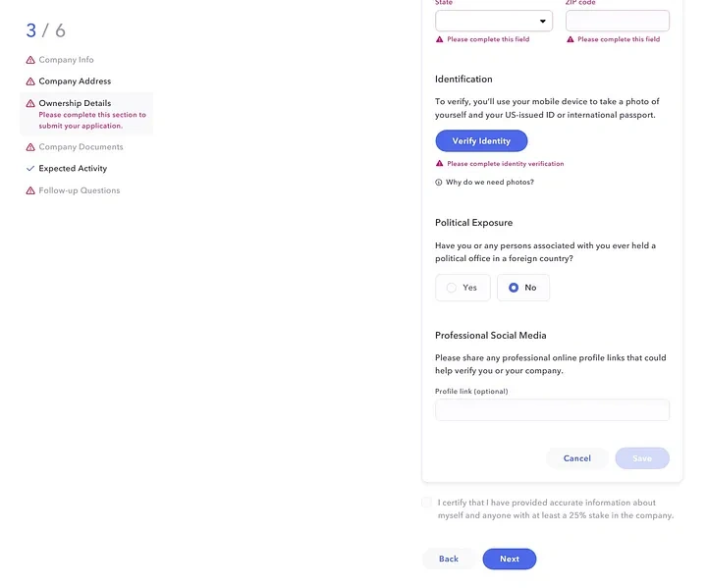The image size is (707, 588).
Task: Click the Profile link input field
Action: click(x=552, y=410)
